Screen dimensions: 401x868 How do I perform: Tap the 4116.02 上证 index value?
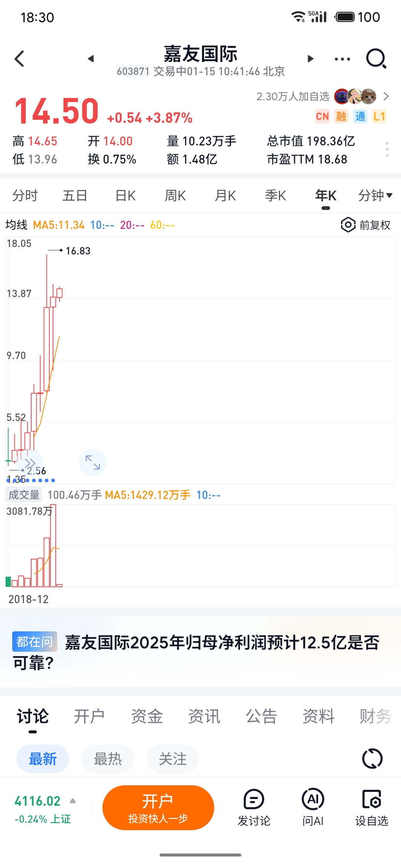click(38, 801)
